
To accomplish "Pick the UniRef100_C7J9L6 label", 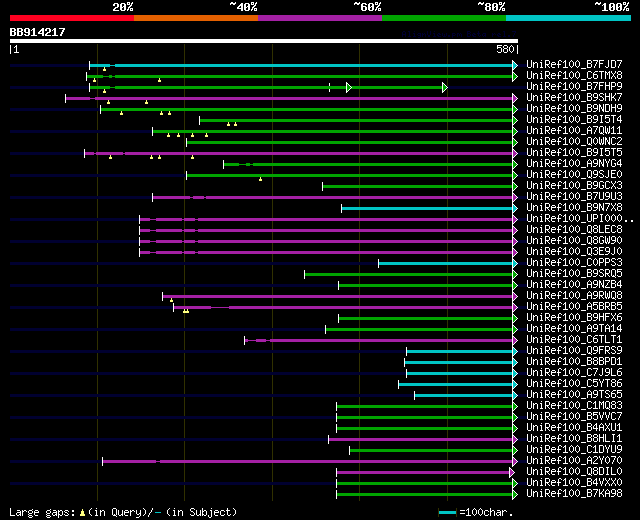I will (574, 373).
